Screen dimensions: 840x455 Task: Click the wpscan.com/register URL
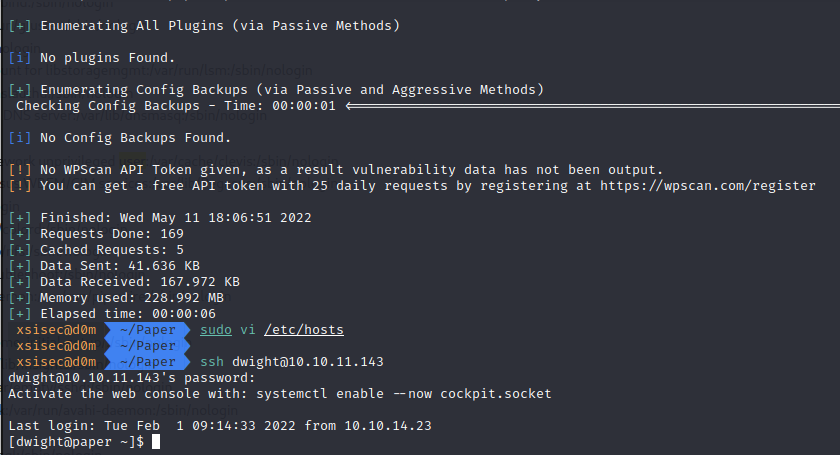click(707, 186)
